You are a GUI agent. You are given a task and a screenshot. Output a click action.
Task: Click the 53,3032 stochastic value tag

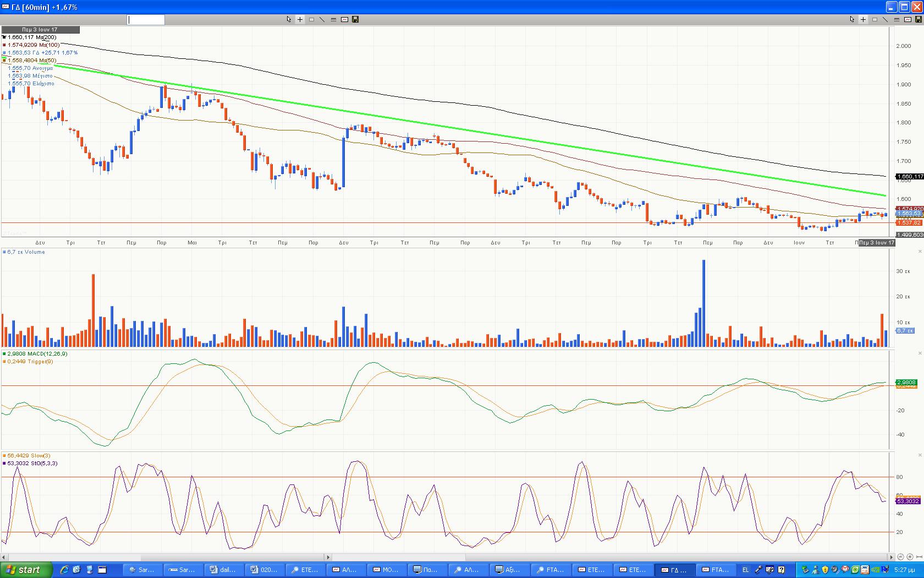[908, 501]
